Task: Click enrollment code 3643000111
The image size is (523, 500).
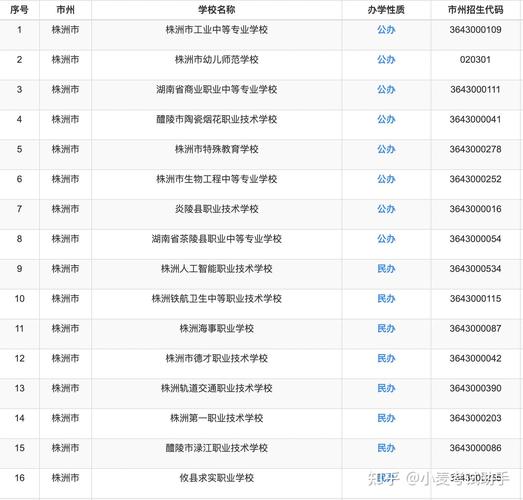Action: (475, 89)
